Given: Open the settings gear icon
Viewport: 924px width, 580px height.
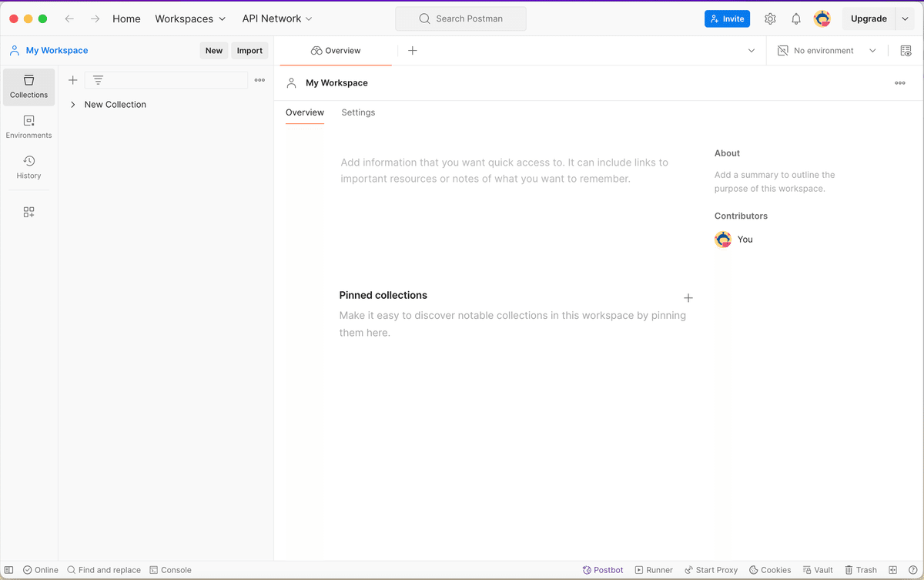Looking at the screenshot, I should (x=770, y=18).
